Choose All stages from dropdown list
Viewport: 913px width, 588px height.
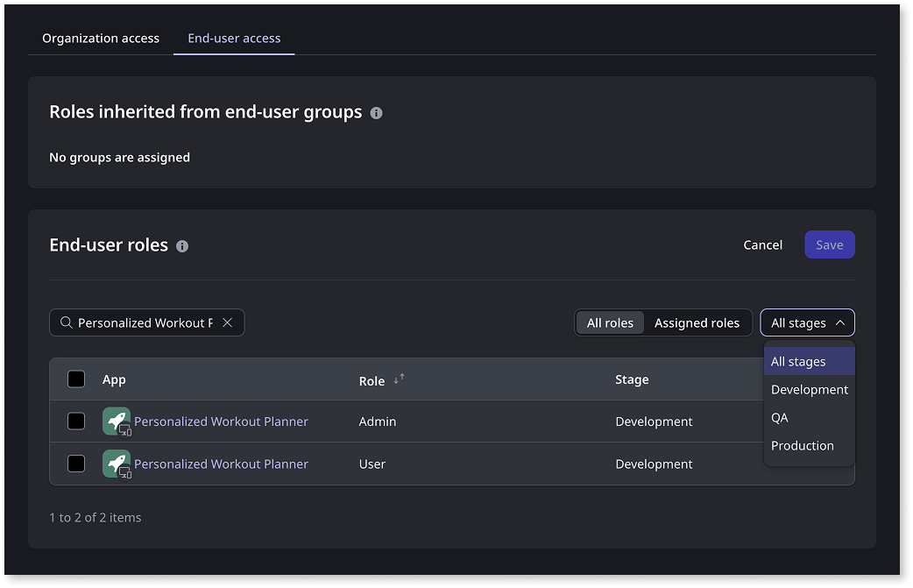pyautogui.click(x=809, y=362)
